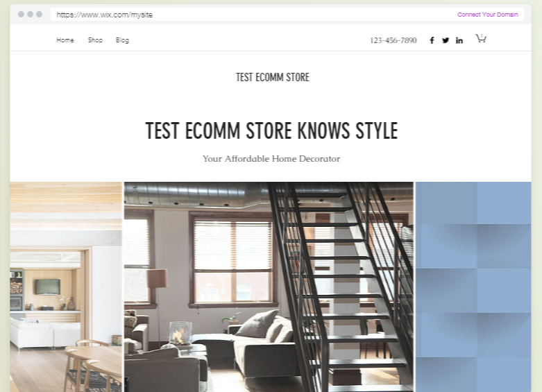
Task: Select the Your Affordable Home Decorator subtitle
Action: click(271, 159)
